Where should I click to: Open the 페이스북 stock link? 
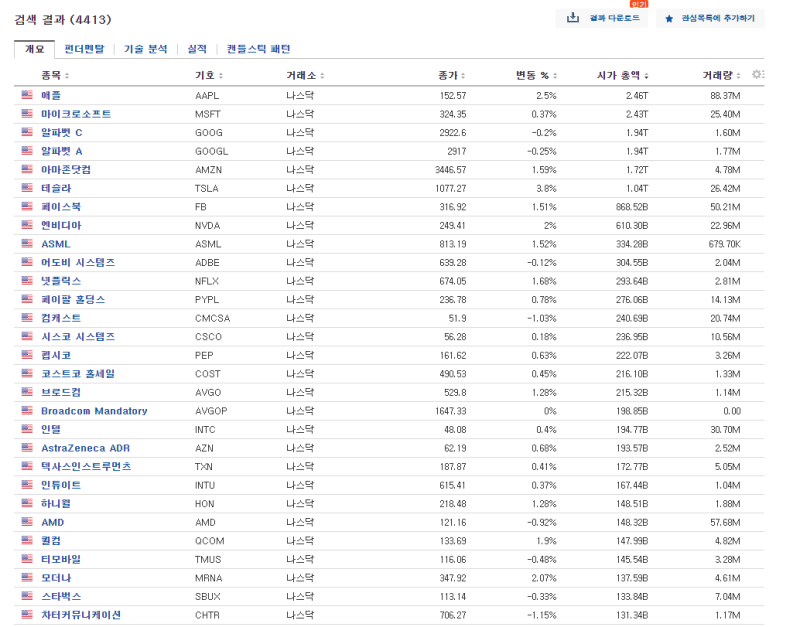point(61,207)
